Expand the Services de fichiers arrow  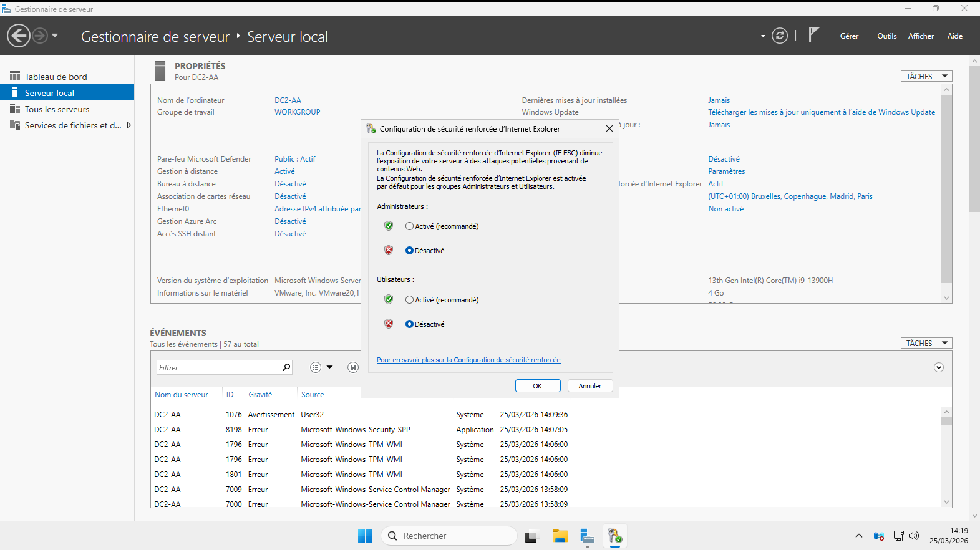[129, 125]
